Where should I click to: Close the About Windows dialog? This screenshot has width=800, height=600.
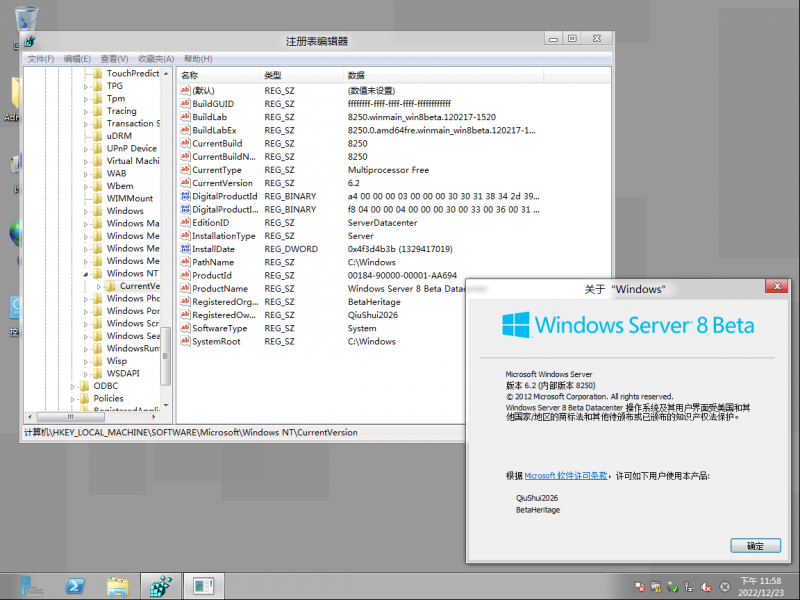tap(777, 286)
